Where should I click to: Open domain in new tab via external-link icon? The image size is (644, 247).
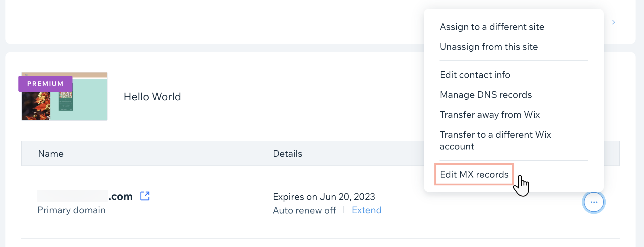pyautogui.click(x=145, y=196)
